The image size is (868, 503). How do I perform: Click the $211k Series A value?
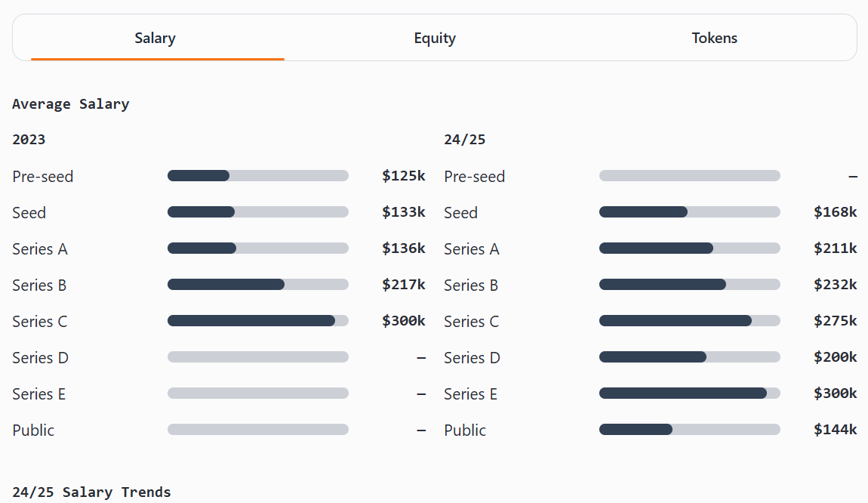tap(835, 248)
